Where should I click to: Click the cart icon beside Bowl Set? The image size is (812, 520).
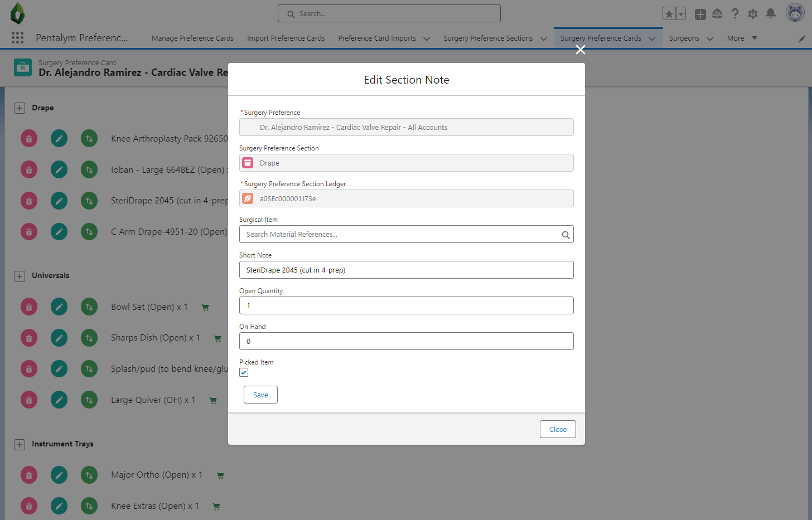coord(205,308)
